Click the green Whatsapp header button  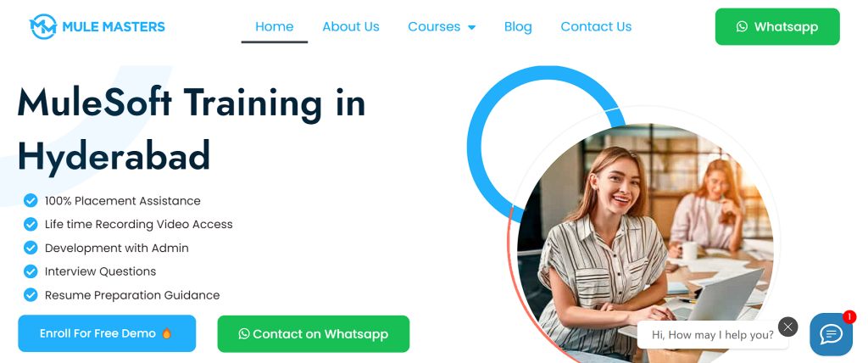click(777, 26)
